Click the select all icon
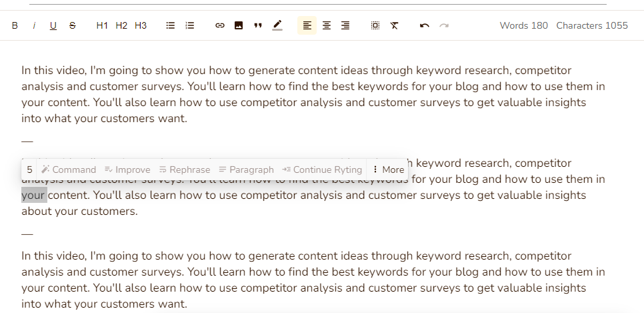The width and height of the screenshot is (644, 313). point(375,25)
